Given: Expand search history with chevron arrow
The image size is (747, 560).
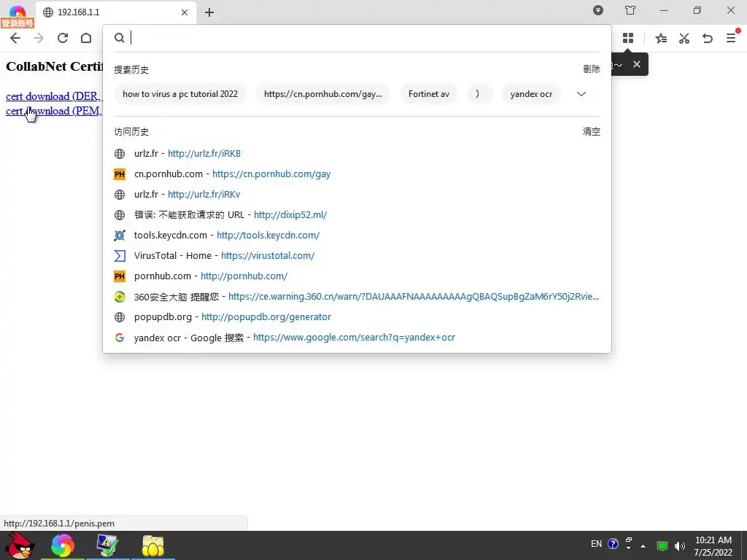Looking at the screenshot, I should coord(581,94).
